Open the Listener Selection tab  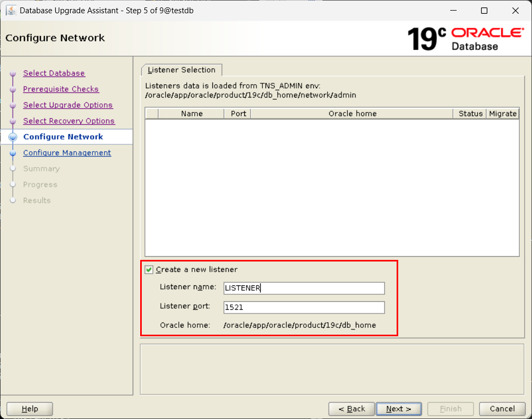tap(182, 70)
